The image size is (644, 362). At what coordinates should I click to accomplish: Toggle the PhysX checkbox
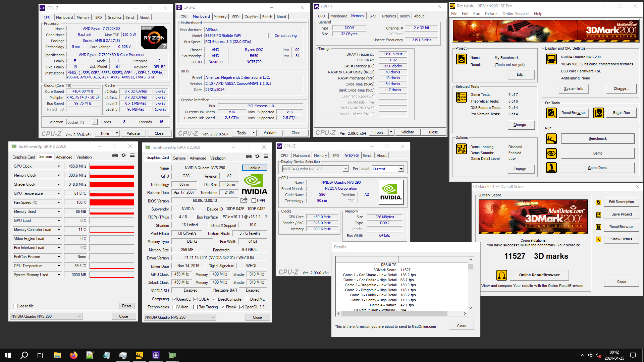pos(223,307)
